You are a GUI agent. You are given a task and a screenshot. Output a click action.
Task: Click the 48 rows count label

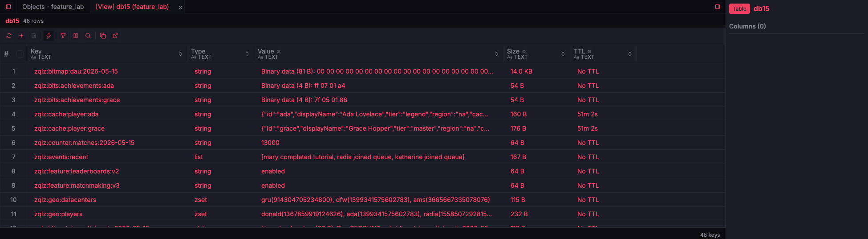[33, 21]
